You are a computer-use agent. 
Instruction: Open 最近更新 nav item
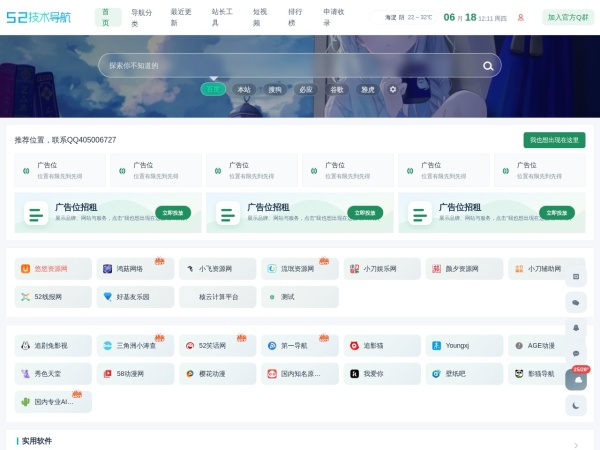click(x=181, y=17)
